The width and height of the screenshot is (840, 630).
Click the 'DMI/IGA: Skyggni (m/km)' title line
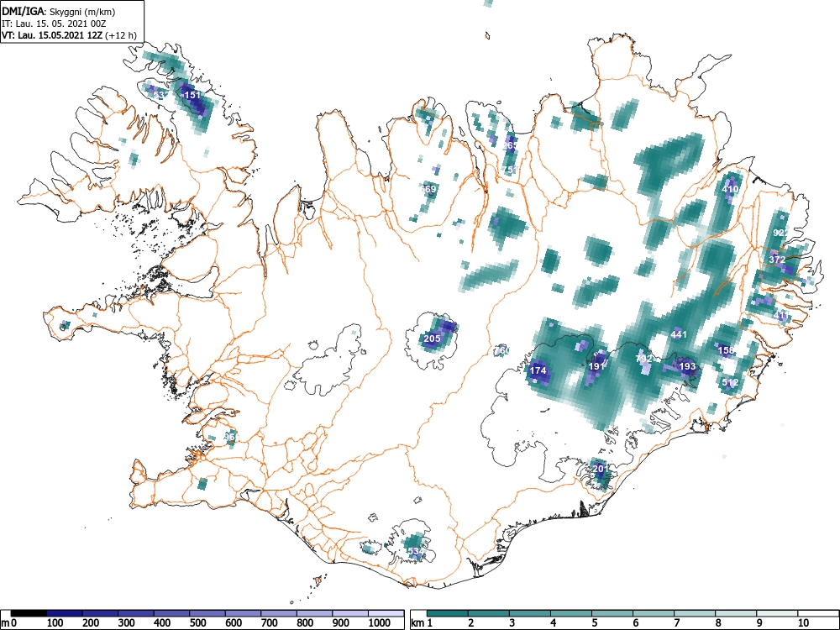(59, 11)
